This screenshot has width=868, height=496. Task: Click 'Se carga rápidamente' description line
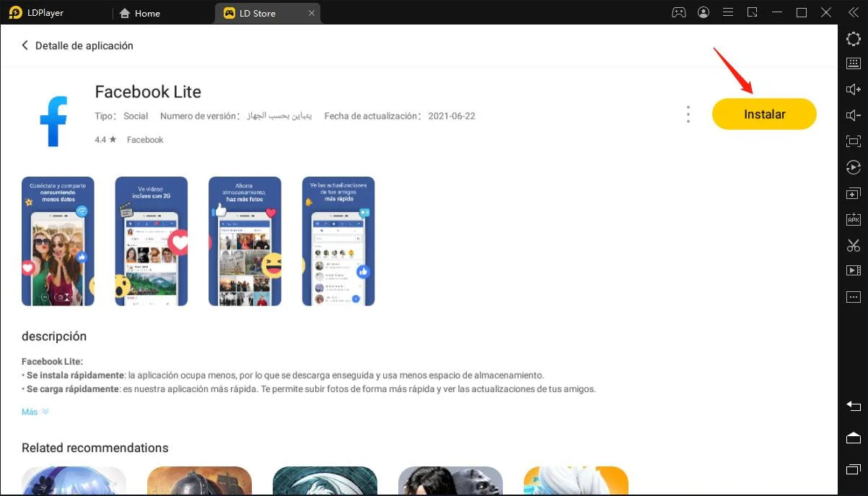point(309,389)
